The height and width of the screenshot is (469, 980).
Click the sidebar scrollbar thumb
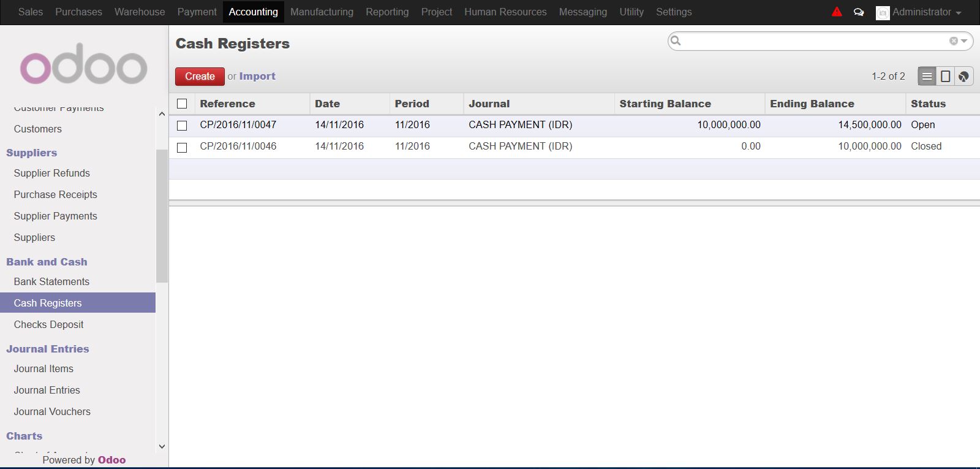coord(162,216)
